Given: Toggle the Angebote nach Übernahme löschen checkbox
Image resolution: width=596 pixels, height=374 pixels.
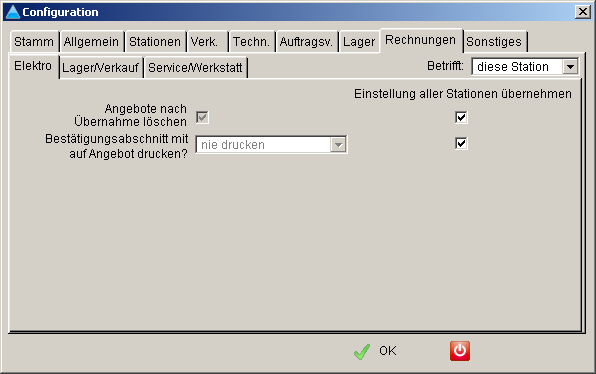Looking at the screenshot, I should [202, 117].
